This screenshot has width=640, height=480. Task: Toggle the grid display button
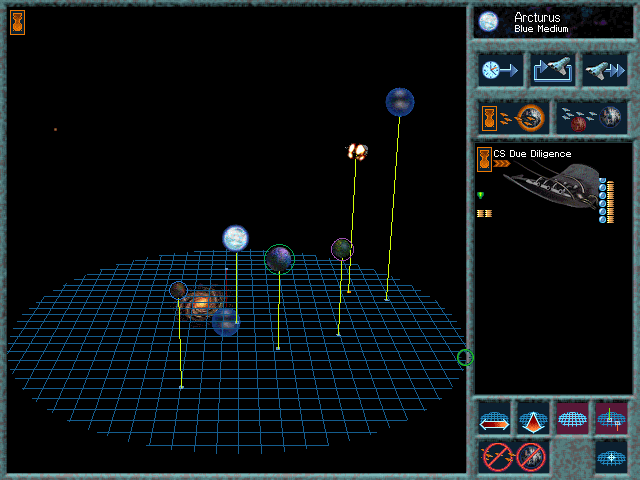572,418
